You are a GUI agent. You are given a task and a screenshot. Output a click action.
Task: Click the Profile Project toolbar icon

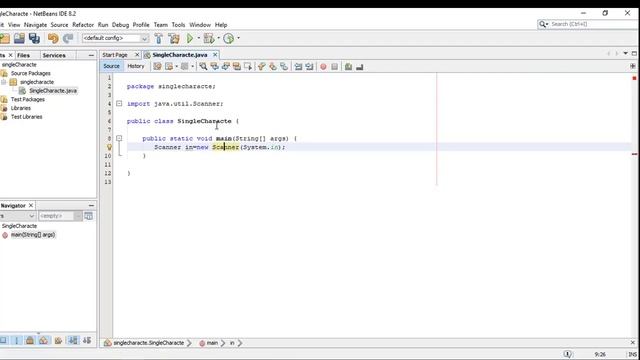(229, 38)
